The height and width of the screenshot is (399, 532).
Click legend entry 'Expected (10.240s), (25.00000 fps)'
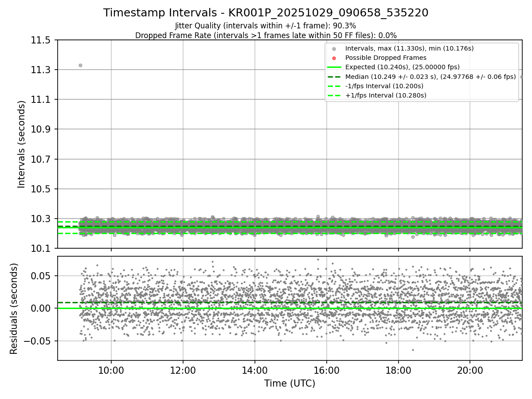402,67
